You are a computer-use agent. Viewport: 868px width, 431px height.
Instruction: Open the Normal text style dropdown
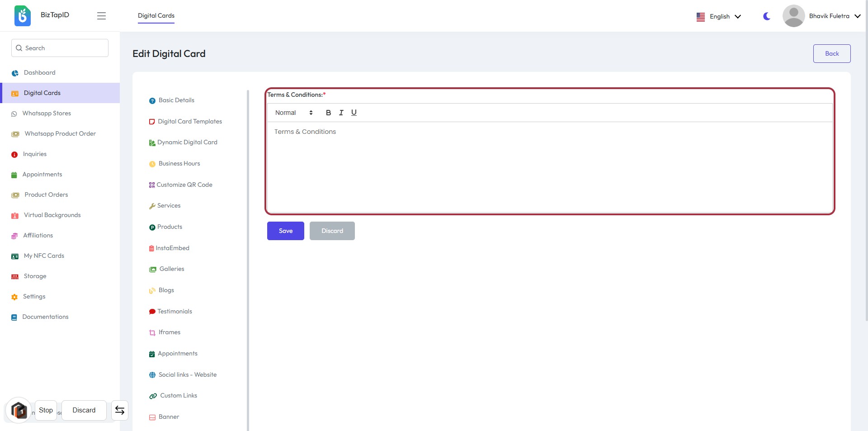point(294,113)
